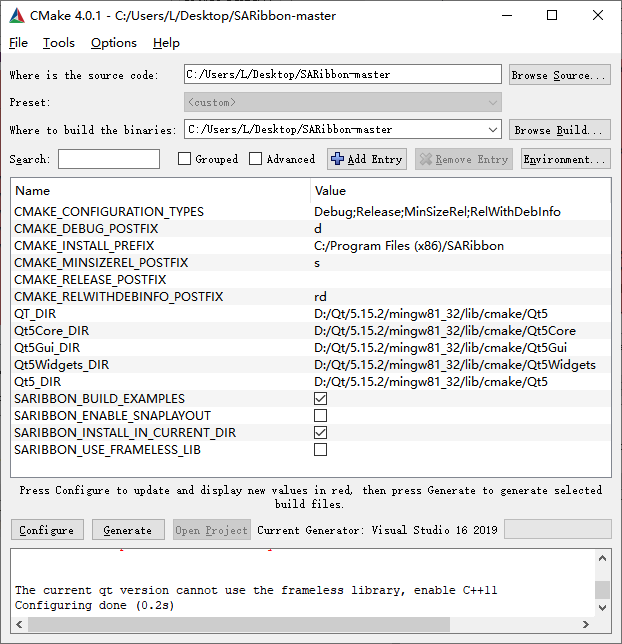Click the build binaries path text
622x644 pixels.
(290, 130)
